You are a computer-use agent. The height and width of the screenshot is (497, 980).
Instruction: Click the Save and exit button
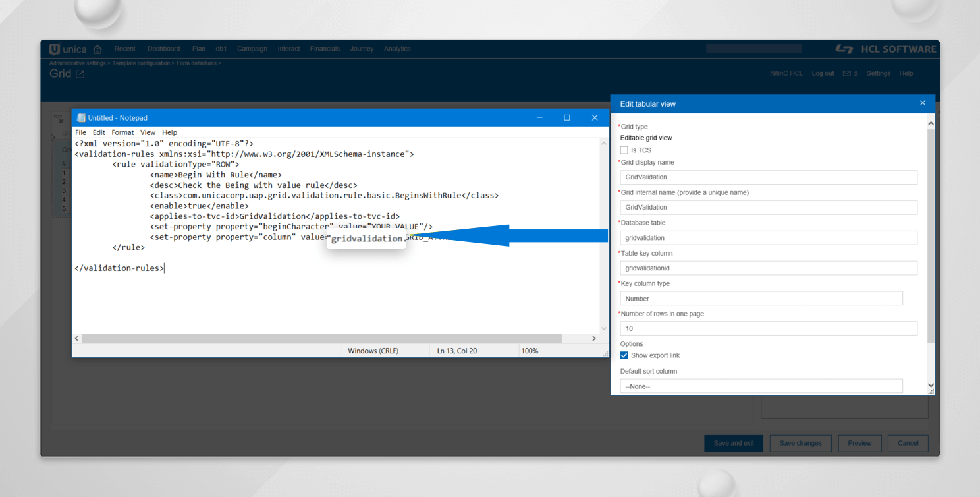pos(733,443)
